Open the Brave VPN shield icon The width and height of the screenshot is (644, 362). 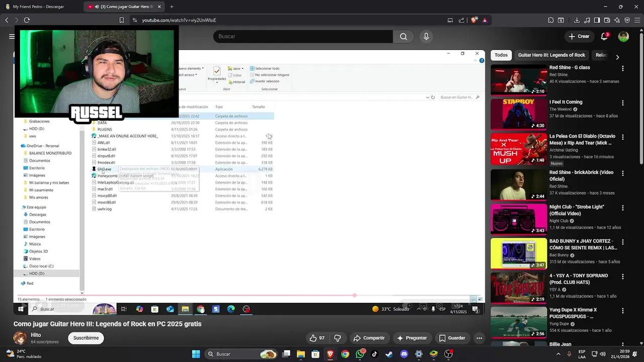pos(627,20)
